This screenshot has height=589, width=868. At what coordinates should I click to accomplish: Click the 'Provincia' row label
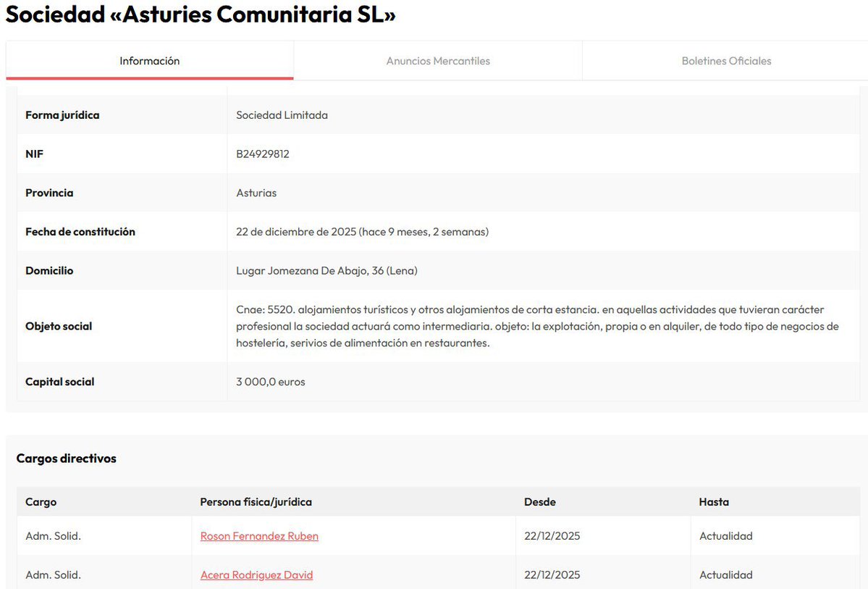click(x=49, y=193)
